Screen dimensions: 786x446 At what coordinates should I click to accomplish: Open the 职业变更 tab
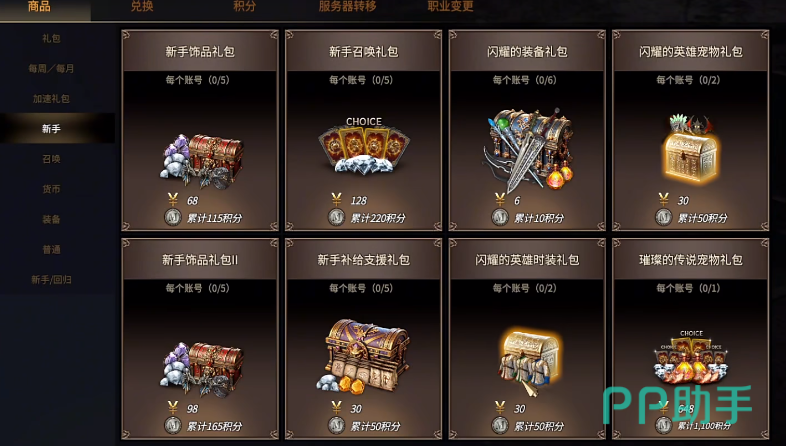point(450,6)
